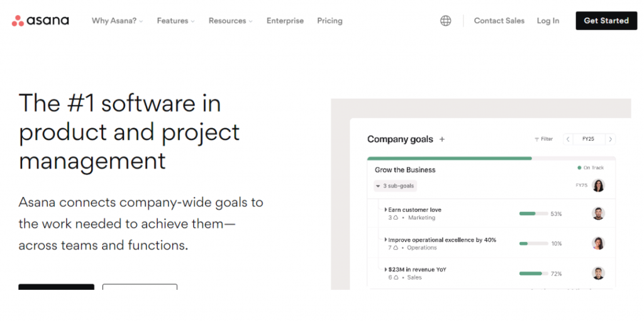Click the Log In link
Image resolution: width=644 pixels, height=322 pixels.
click(548, 21)
